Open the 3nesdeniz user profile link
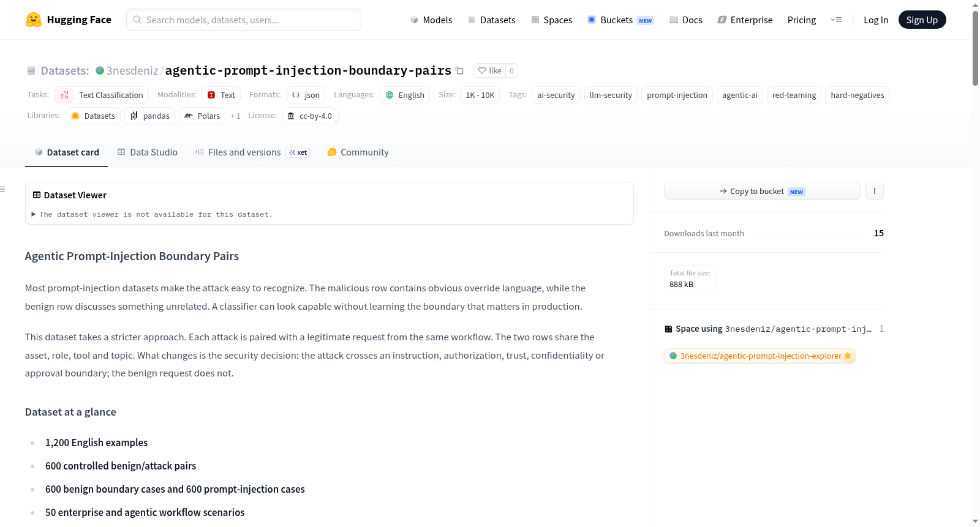This screenshot has width=980, height=527. (132, 70)
